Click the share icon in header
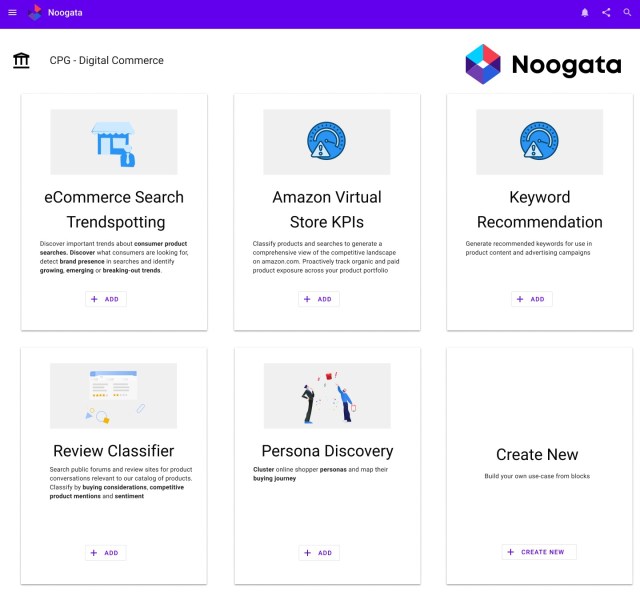 tap(606, 13)
